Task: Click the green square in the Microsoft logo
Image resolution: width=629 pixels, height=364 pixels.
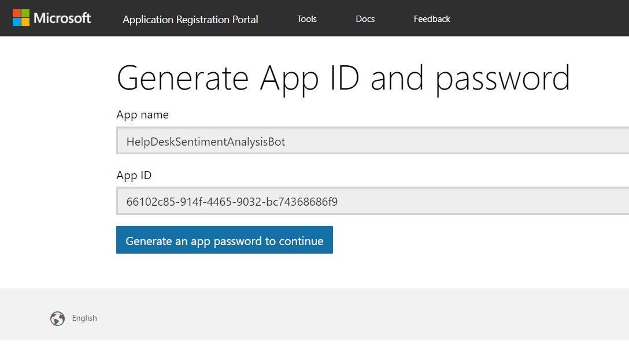Action: click(x=25, y=13)
